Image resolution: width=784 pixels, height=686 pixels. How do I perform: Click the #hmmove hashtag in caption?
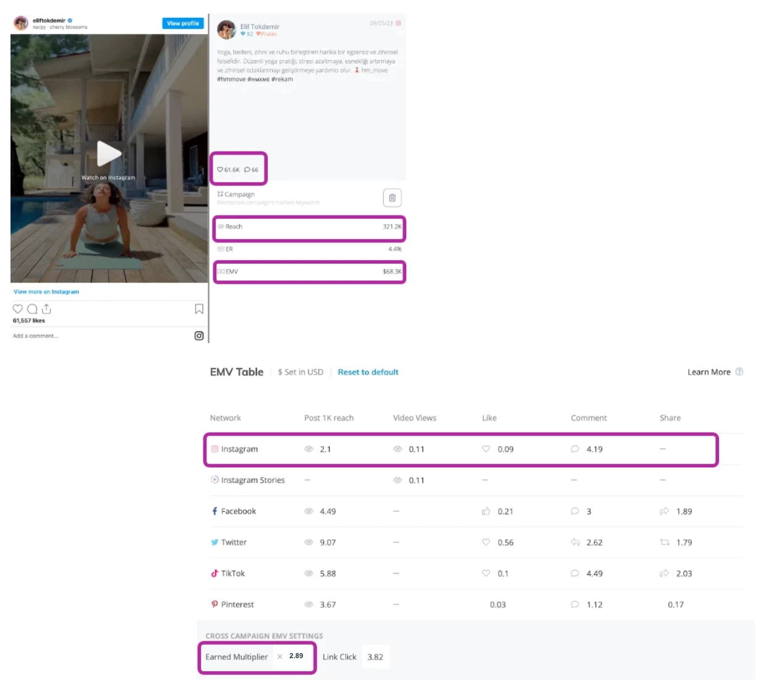[x=231, y=79]
